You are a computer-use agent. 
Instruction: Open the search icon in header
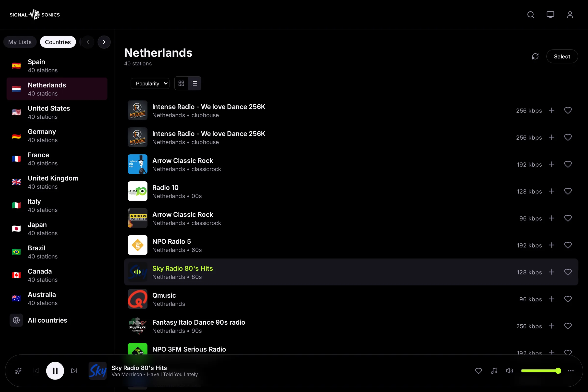pos(531,15)
